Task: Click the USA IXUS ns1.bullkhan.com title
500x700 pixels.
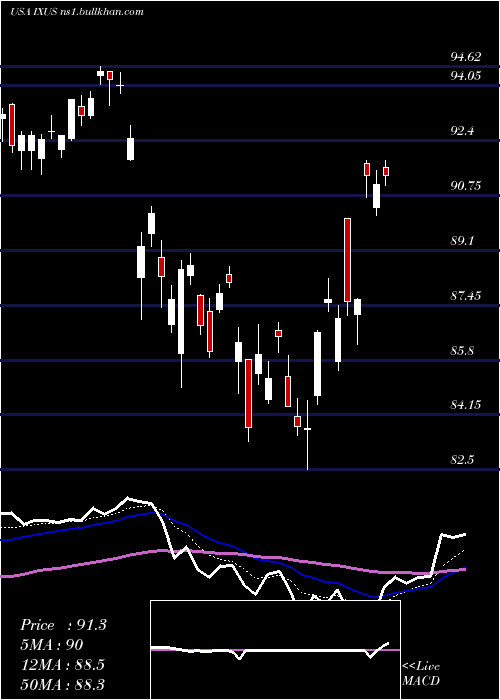Action: 77,12
